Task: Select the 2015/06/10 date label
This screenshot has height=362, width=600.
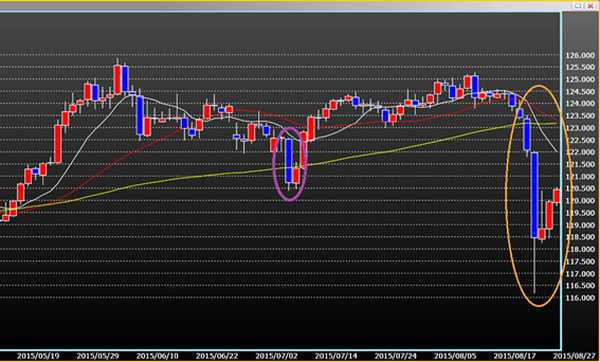Action: [x=157, y=356]
